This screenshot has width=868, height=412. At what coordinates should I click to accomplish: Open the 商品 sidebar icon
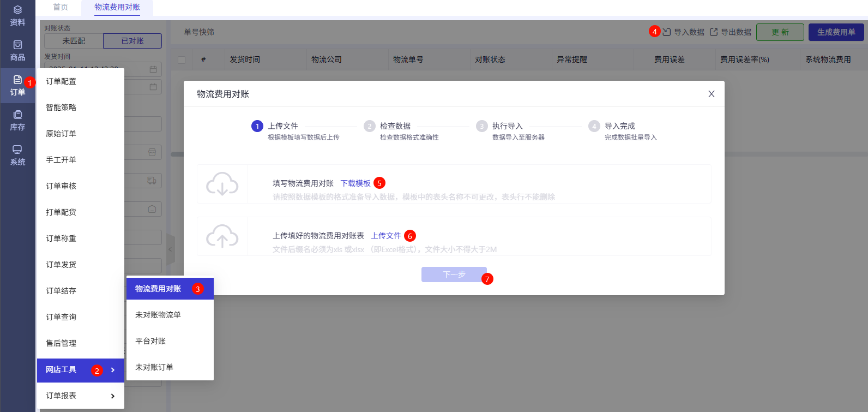pyautogui.click(x=17, y=46)
